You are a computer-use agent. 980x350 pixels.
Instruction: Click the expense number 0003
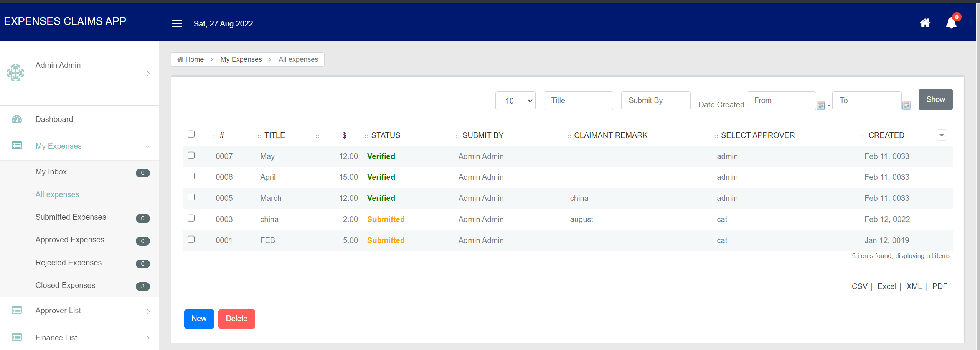tap(224, 219)
